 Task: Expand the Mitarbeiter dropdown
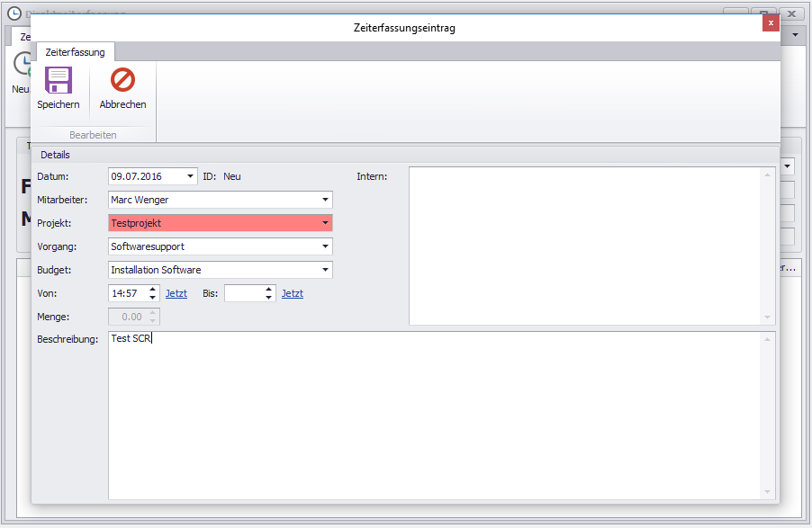coord(325,200)
